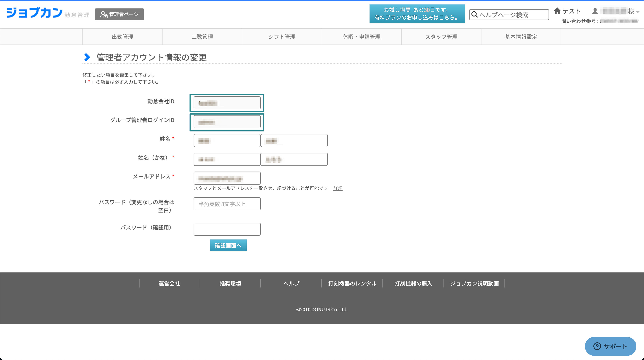Focus the ヘルプページ検索 search box
Viewport: 644px width, 360px height.
coord(509,15)
